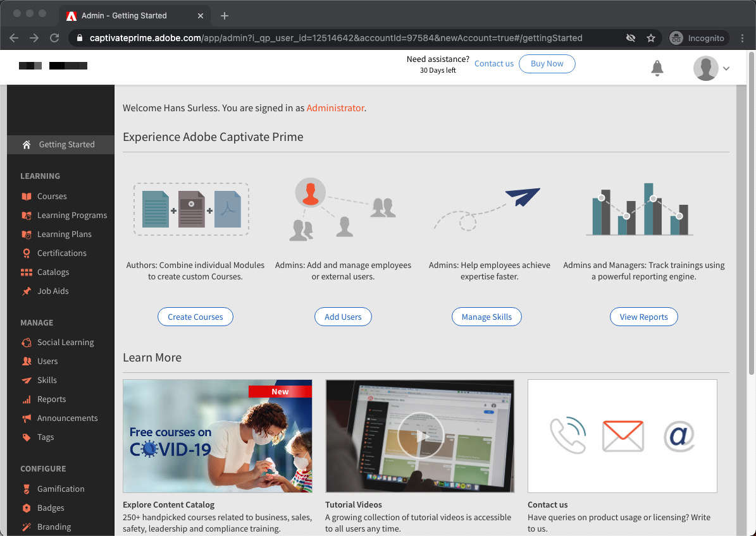The height and width of the screenshot is (536, 756).
Task: Click the Buy Now button
Action: (x=547, y=64)
